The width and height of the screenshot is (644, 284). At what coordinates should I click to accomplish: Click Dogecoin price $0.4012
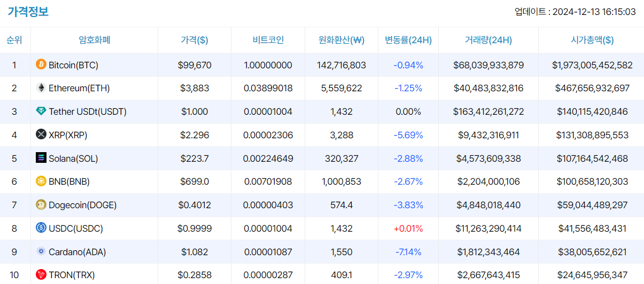(x=195, y=205)
